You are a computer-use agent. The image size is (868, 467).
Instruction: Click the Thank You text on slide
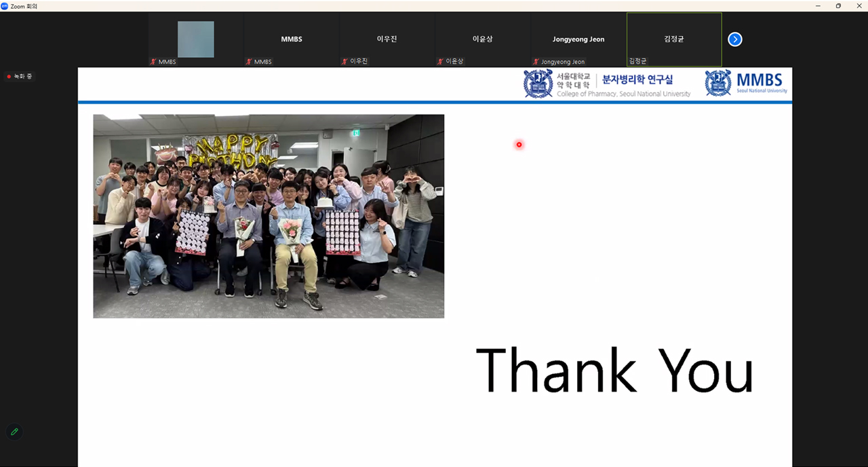tap(614, 371)
